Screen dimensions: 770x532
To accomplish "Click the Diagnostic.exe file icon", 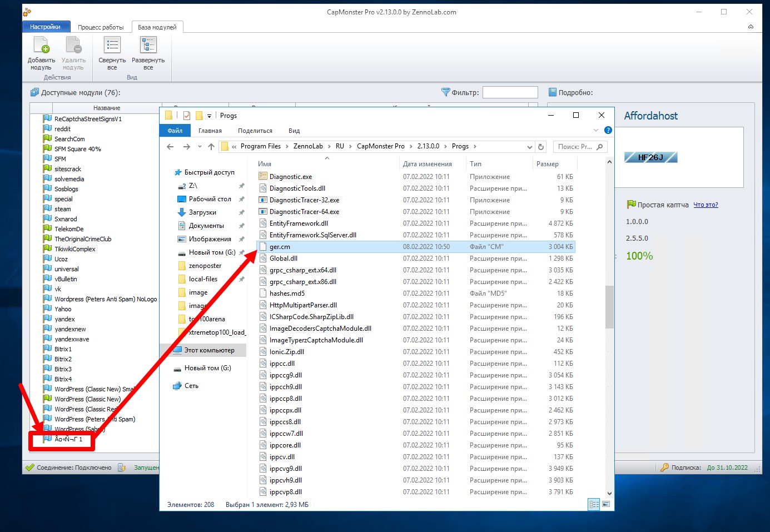I will (263, 176).
